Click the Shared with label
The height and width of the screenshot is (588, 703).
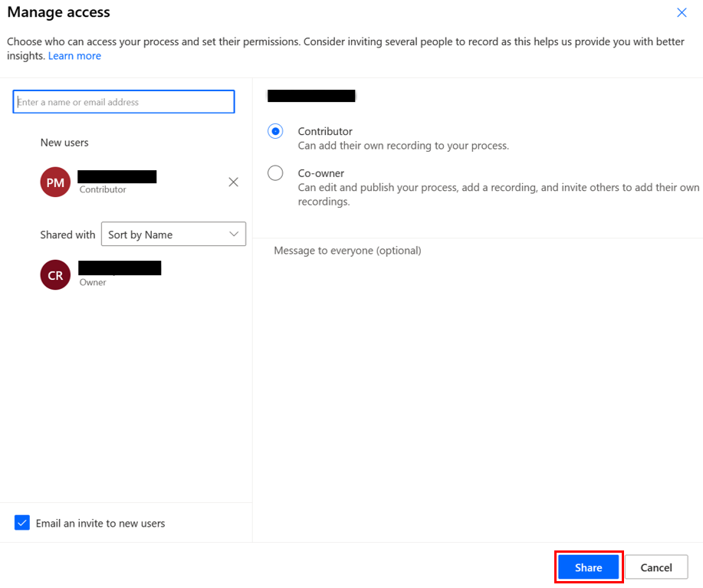click(67, 235)
